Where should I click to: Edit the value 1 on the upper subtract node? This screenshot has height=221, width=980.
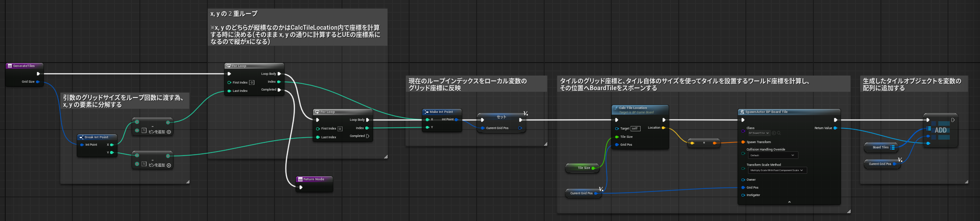(x=144, y=130)
